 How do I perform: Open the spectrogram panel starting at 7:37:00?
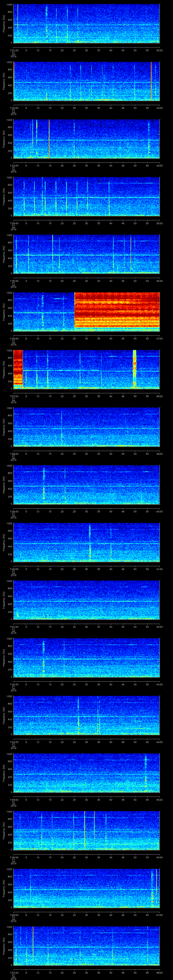click(x=87, y=369)
